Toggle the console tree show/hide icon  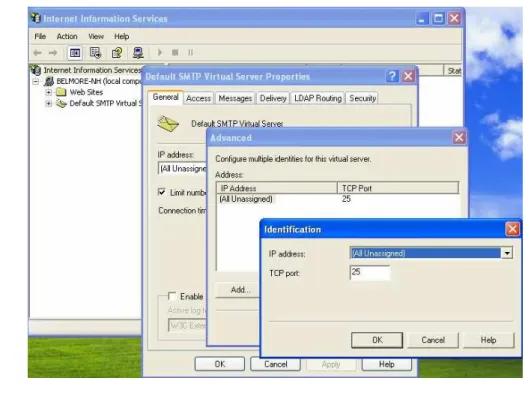[x=75, y=53]
